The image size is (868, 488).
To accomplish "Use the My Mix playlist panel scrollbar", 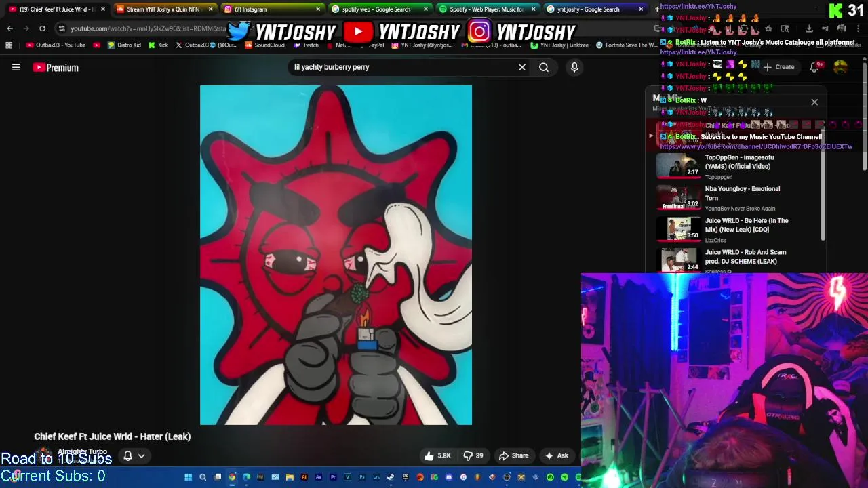I will tap(823, 183).
